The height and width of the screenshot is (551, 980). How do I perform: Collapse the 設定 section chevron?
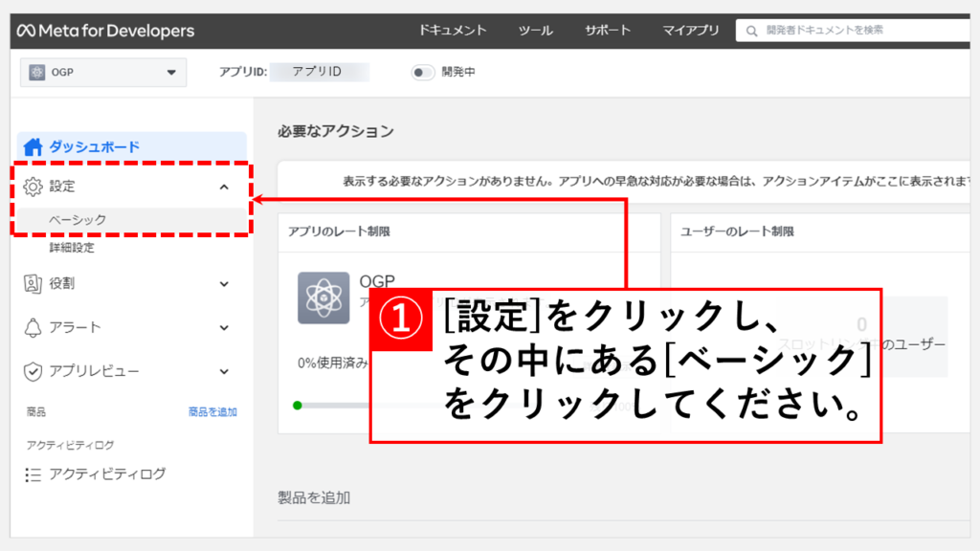point(224,187)
